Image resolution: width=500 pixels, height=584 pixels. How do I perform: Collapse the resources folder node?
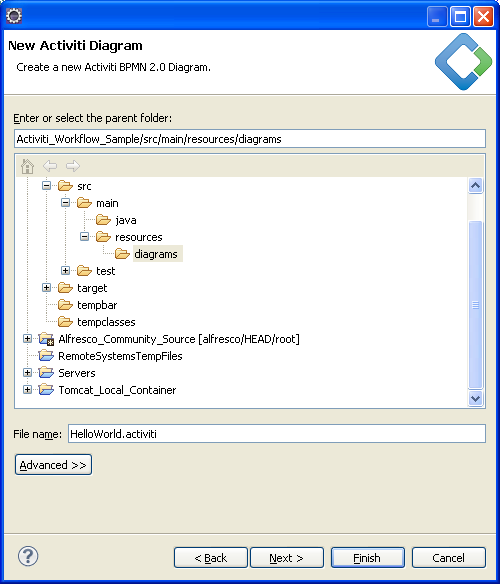point(85,237)
